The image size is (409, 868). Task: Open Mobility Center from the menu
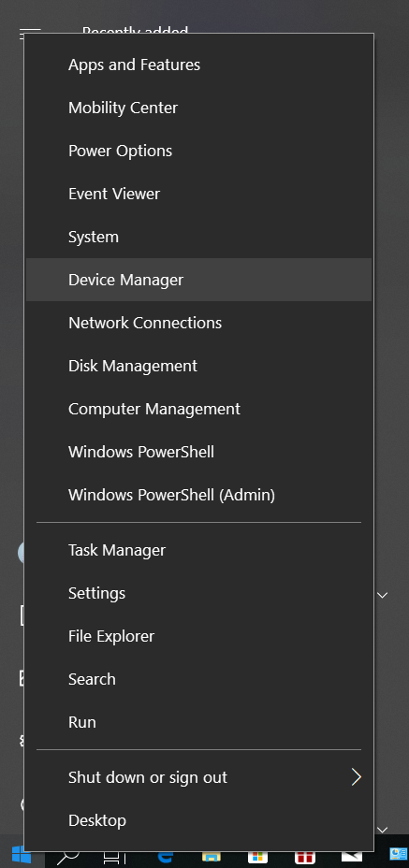pyautogui.click(x=198, y=108)
